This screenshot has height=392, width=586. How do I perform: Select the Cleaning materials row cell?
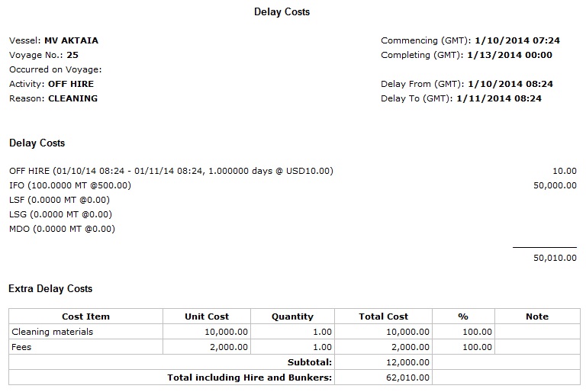pos(52,332)
